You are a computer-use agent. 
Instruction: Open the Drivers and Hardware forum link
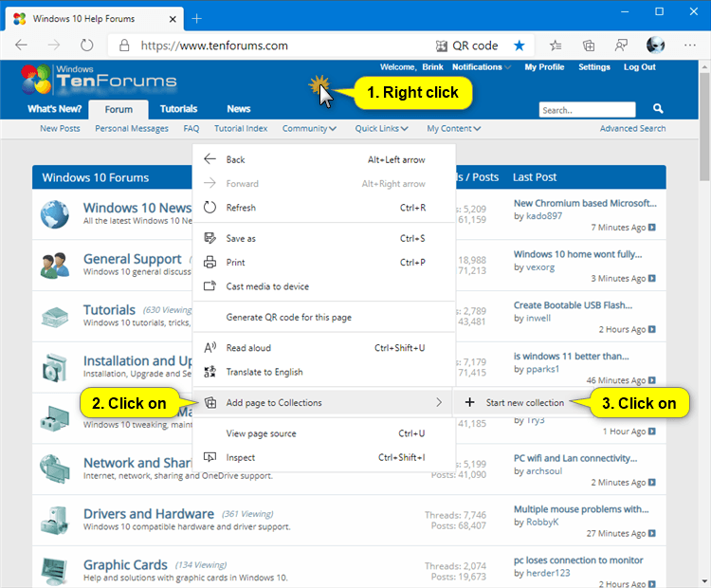pos(149,514)
